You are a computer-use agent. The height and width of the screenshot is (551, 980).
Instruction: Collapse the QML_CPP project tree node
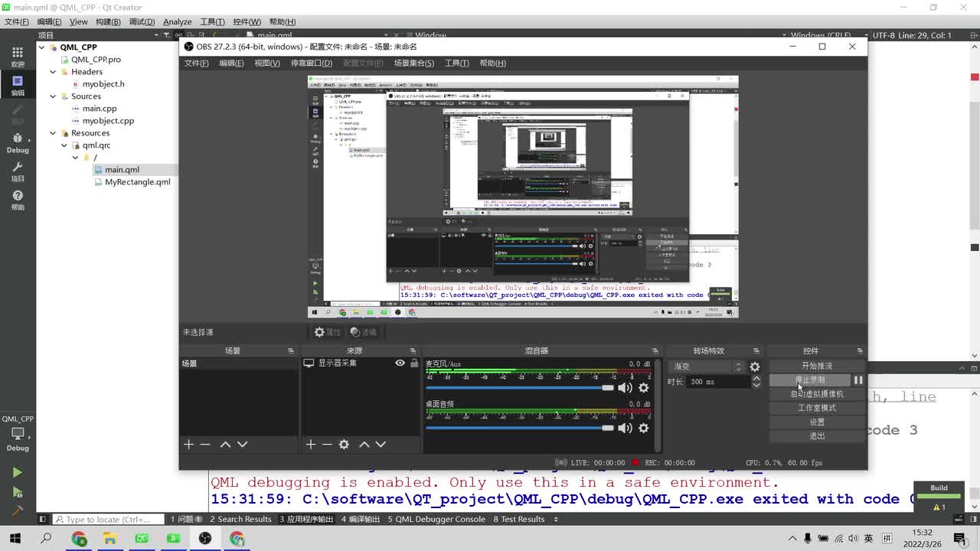coord(42,47)
